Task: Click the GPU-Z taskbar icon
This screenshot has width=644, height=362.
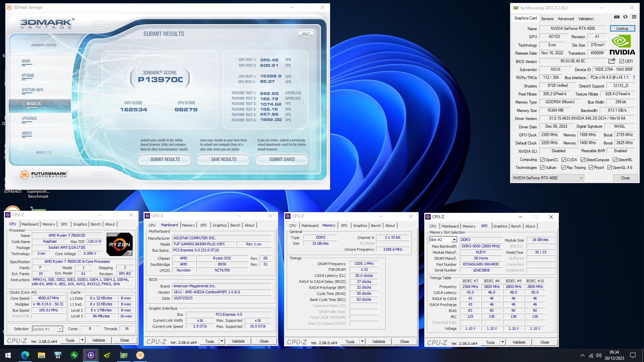Action: click(123, 355)
